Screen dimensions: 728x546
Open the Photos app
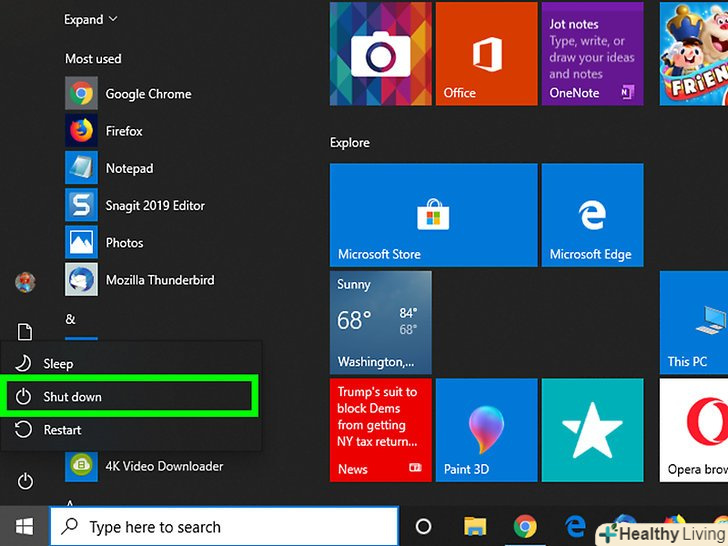click(x=124, y=243)
